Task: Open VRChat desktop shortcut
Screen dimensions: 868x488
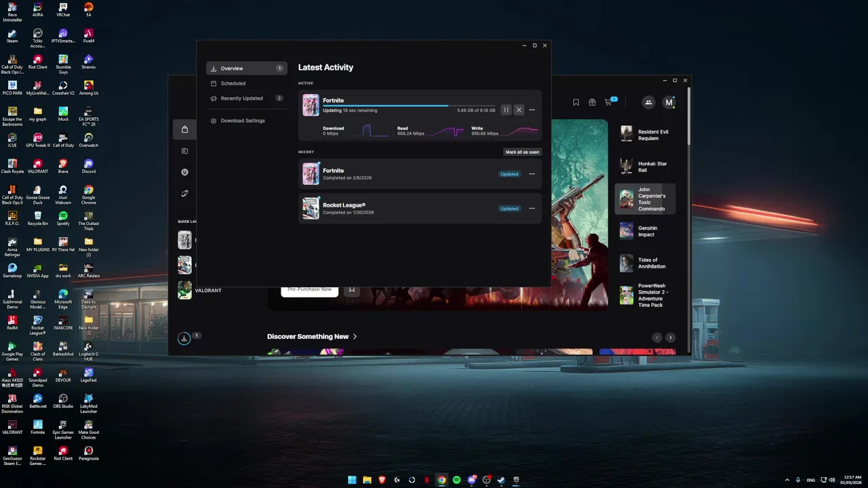Action: click(x=63, y=9)
